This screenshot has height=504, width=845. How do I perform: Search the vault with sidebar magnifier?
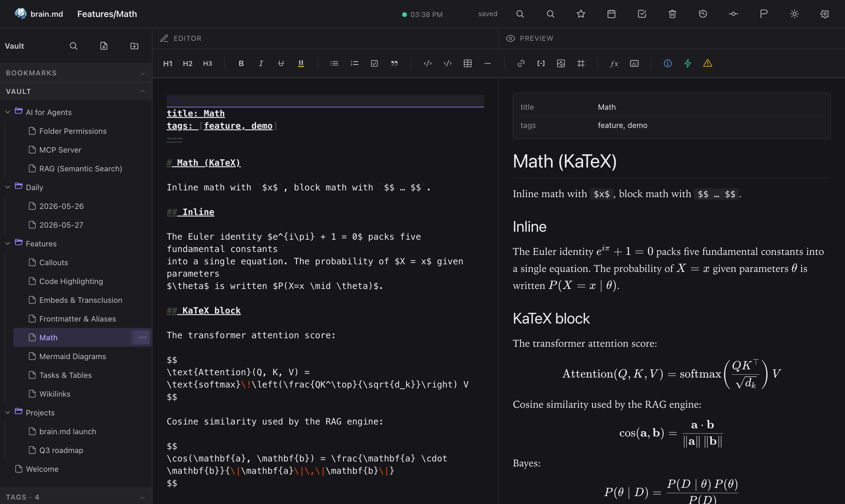tap(73, 46)
